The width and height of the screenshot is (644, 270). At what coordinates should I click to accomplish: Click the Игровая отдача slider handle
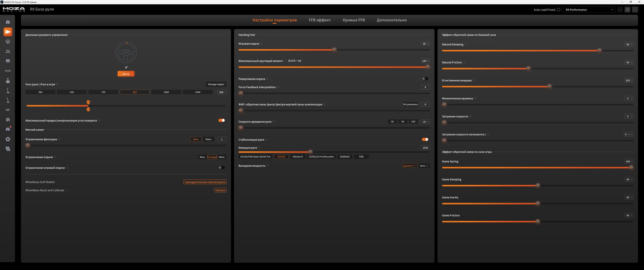coord(334,50)
